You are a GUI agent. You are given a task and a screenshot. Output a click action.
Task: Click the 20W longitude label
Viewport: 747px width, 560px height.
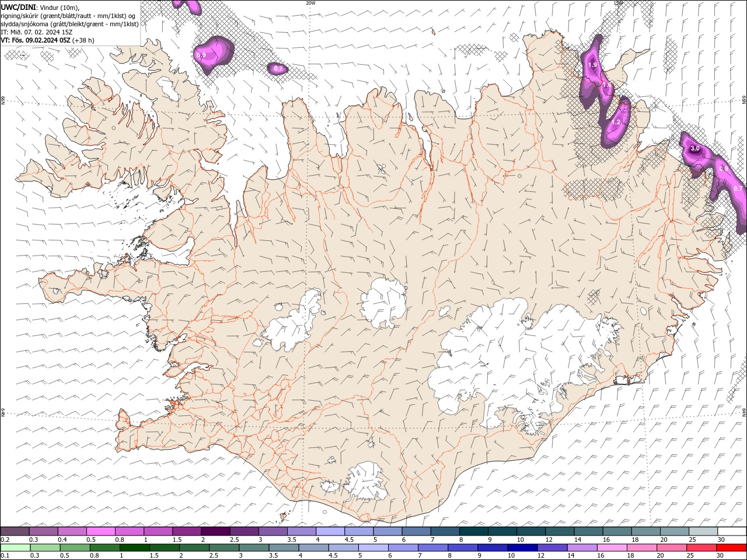310,3
